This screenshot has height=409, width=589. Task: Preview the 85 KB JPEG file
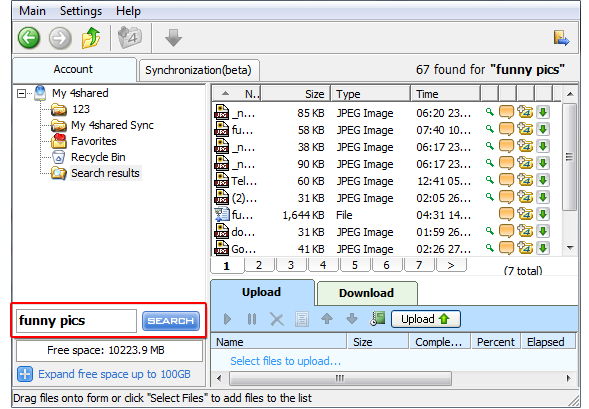click(x=489, y=112)
